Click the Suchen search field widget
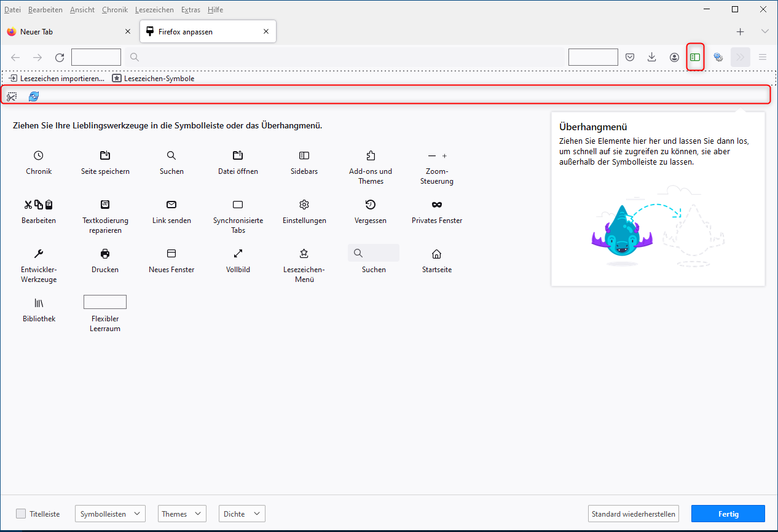778x532 pixels. click(374, 252)
